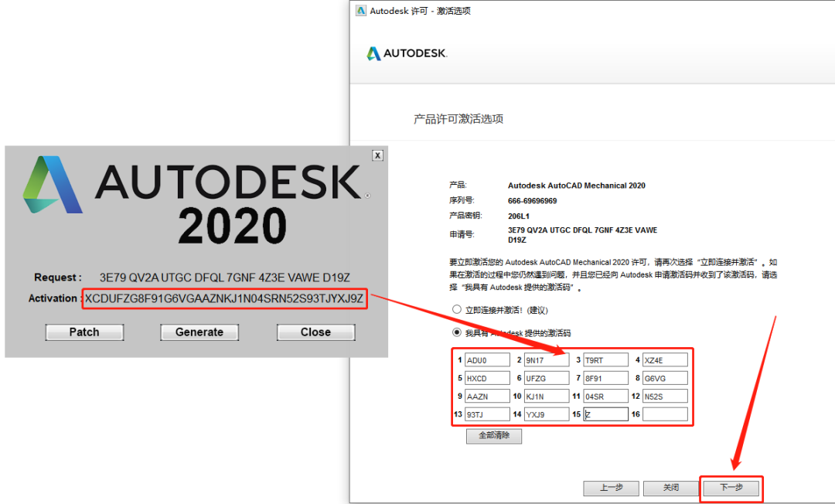Click activation code field 3 containing T9RT
Image resolution: width=835 pixels, height=504 pixels.
tap(605, 360)
